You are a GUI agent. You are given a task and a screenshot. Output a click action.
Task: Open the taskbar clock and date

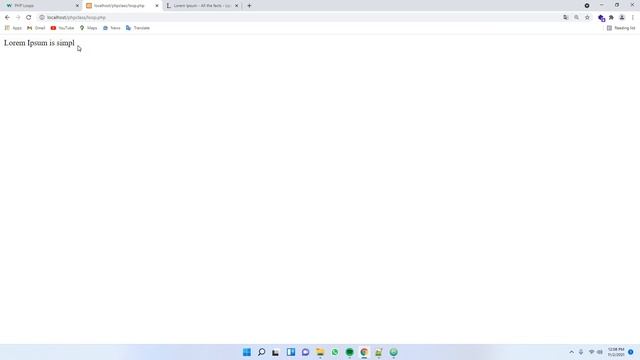(x=616, y=352)
